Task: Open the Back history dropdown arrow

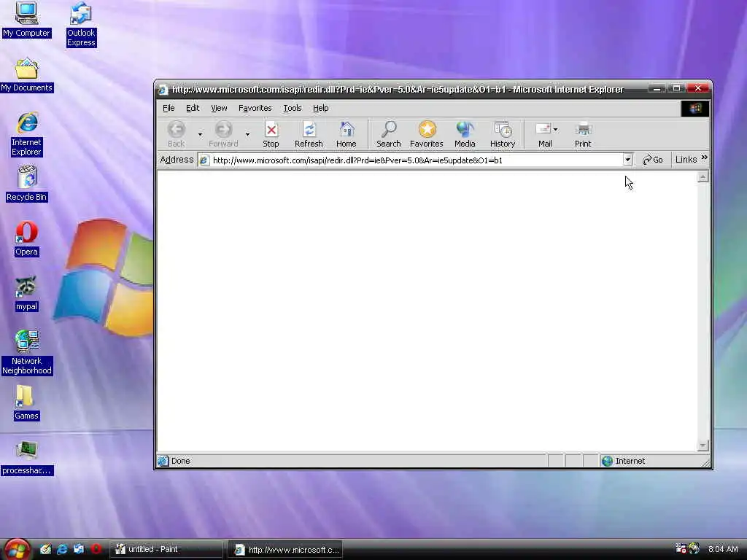Action: point(200,134)
